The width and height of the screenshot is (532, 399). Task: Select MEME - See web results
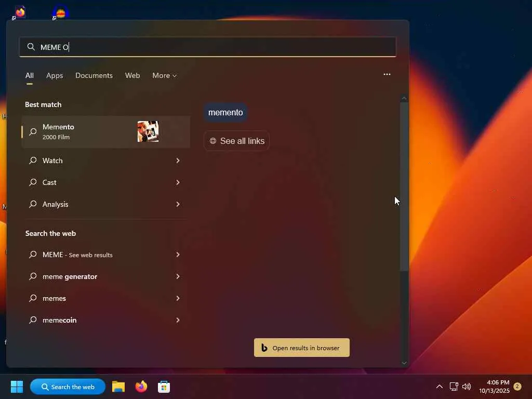(105, 255)
